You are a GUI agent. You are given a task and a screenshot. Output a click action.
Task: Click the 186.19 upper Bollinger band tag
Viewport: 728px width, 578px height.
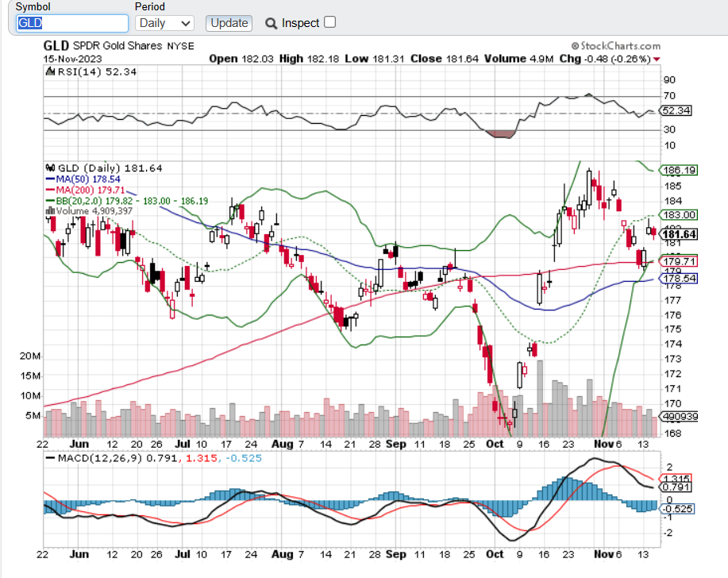pyautogui.click(x=679, y=170)
